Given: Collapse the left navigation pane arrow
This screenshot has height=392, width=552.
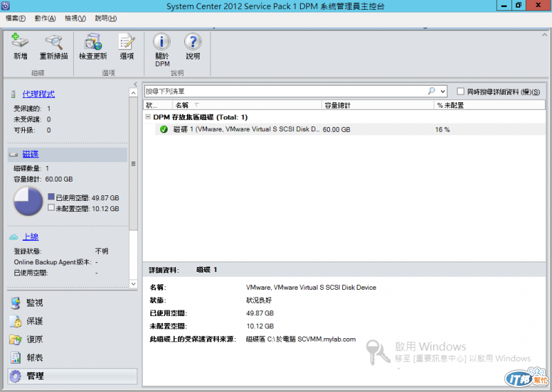Looking at the screenshot, I should (x=135, y=84).
